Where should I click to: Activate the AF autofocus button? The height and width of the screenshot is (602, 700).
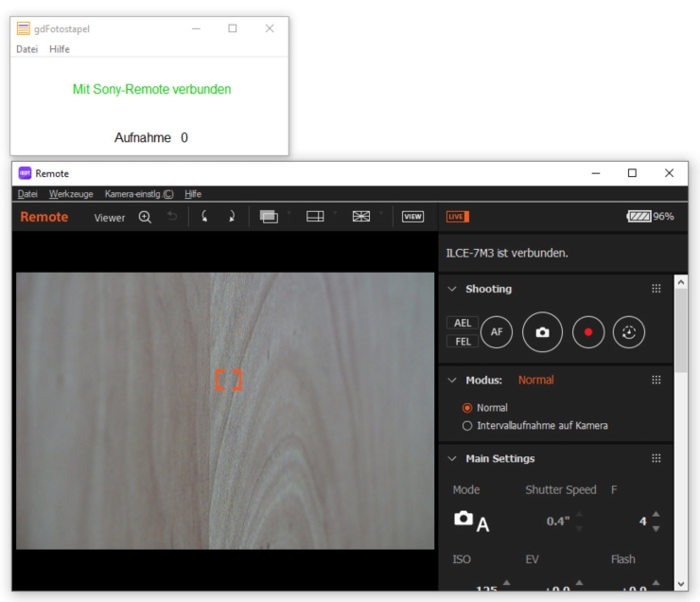496,332
